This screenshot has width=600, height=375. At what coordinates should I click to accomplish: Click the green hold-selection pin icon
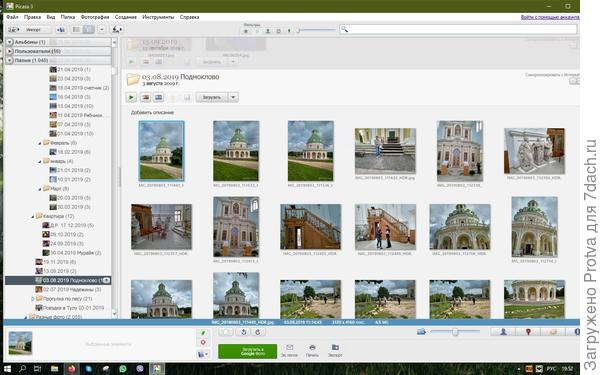tap(203, 333)
